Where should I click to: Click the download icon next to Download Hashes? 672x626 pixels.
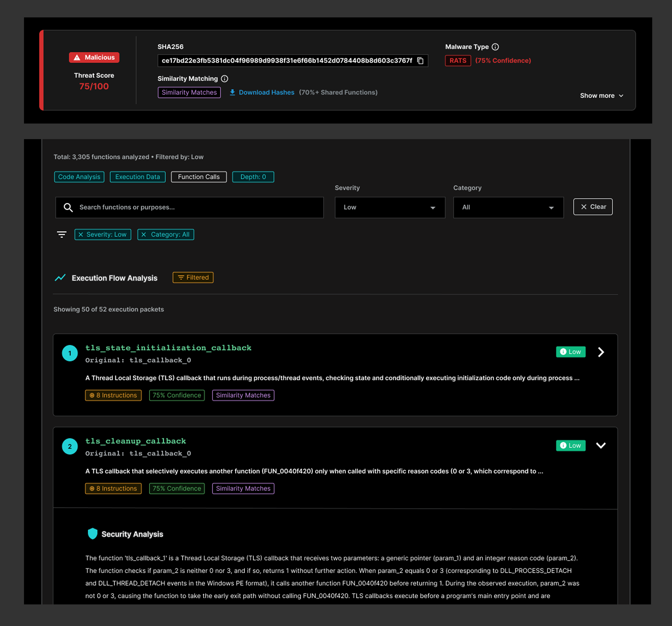[x=233, y=92]
